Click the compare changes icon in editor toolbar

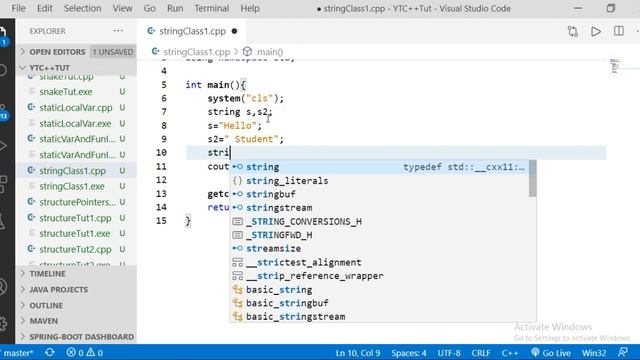tap(573, 31)
